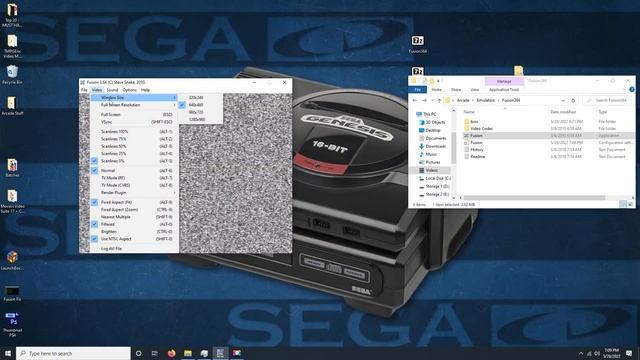Refresh the Fusion364 folder view
The image size is (640, 360).
tap(573, 100)
